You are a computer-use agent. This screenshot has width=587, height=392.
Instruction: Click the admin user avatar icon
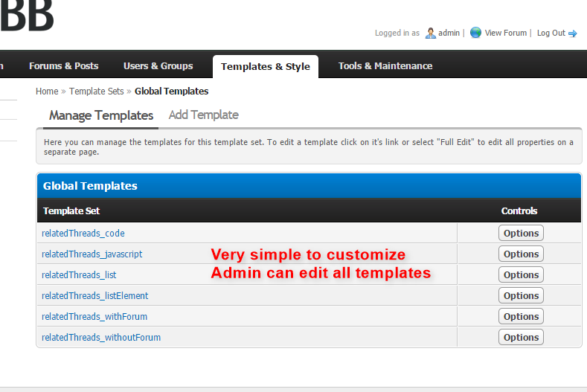(x=430, y=33)
